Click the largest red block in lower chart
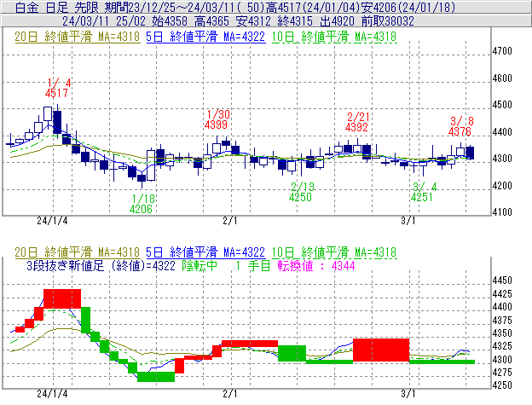Screen dimensions: 532x405 pyautogui.click(x=381, y=349)
